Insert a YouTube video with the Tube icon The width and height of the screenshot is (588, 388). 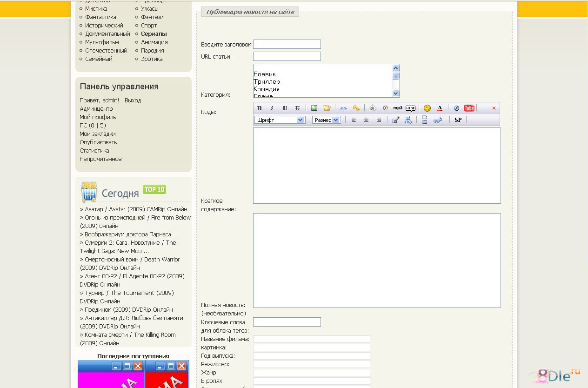pyautogui.click(x=469, y=108)
